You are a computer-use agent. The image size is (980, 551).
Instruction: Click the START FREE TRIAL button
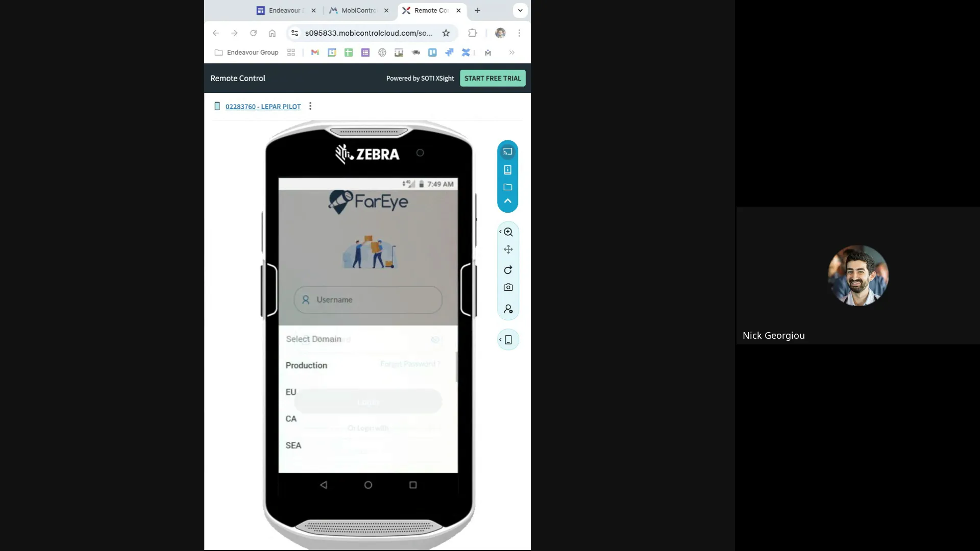493,78
